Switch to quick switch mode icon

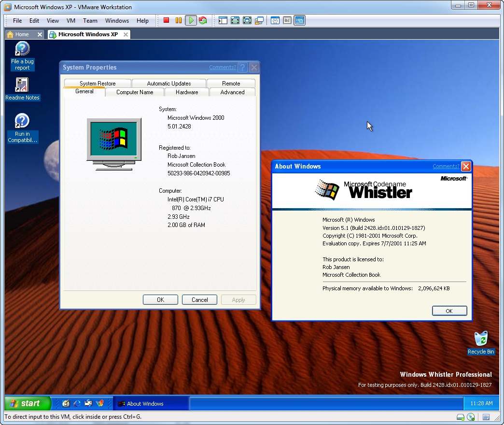click(x=235, y=21)
